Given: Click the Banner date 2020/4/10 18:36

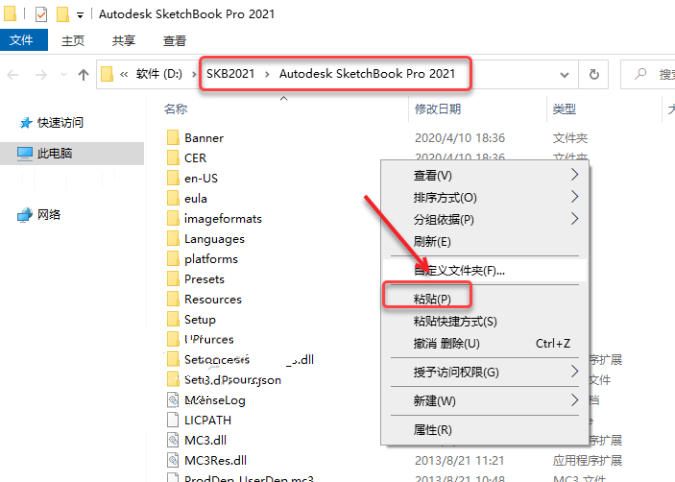Looking at the screenshot, I should [459, 138].
